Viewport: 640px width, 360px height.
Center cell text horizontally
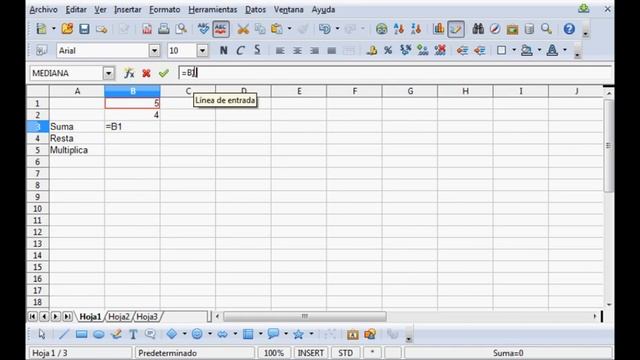pos(297,51)
